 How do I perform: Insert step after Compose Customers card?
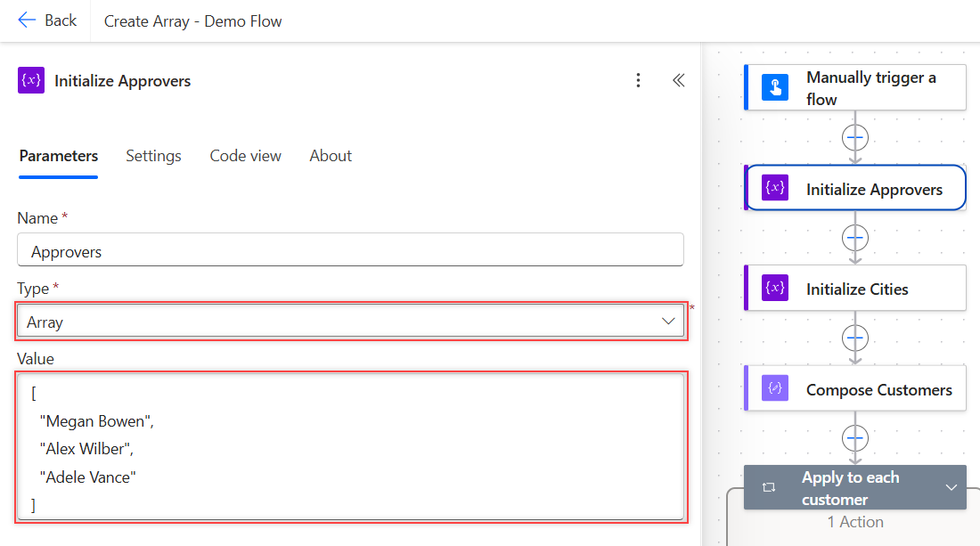tap(855, 438)
